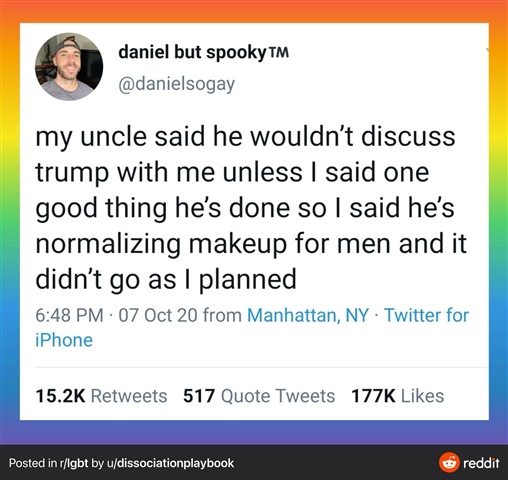Open the Manhattan, NY location link
Screen dimensions: 508x480
[x=308, y=315]
